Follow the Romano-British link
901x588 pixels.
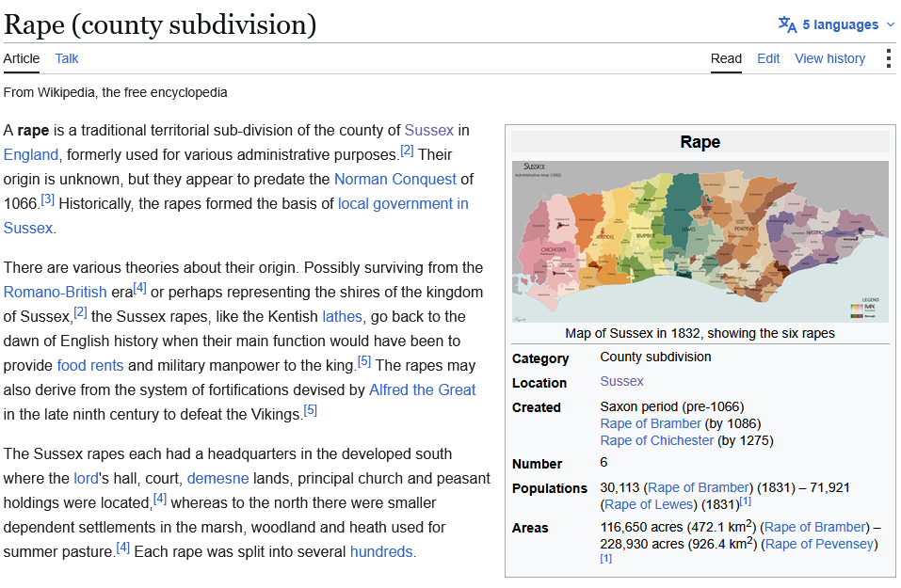pyautogui.click(x=56, y=293)
